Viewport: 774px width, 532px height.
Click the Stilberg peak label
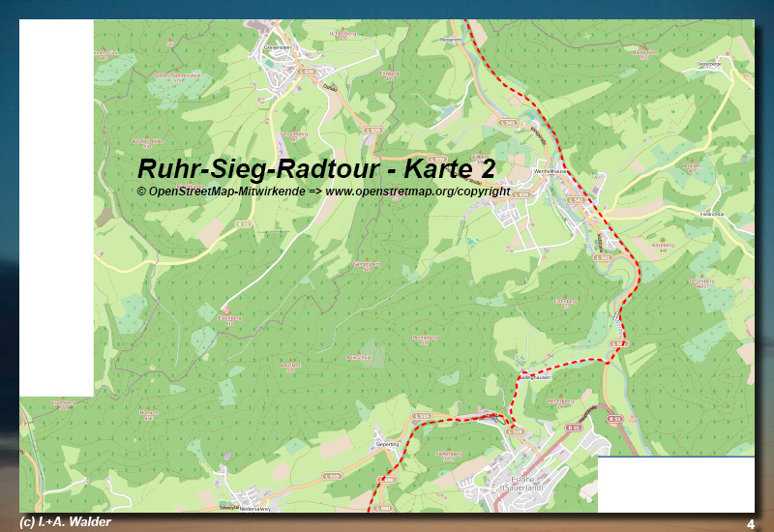(x=480, y=159)
